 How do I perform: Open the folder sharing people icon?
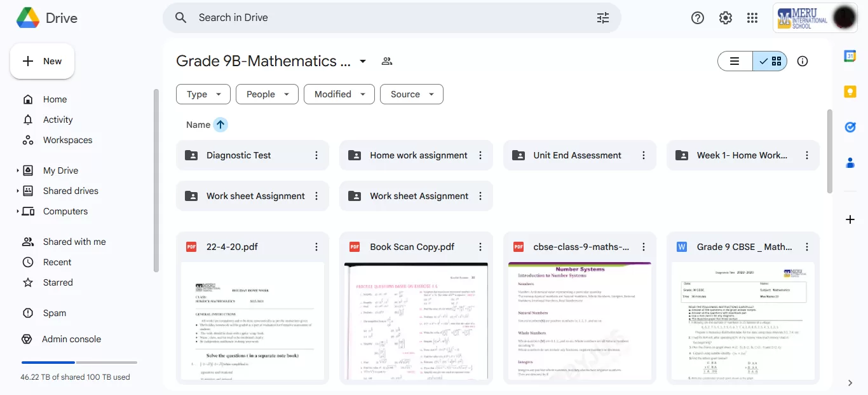387,61
